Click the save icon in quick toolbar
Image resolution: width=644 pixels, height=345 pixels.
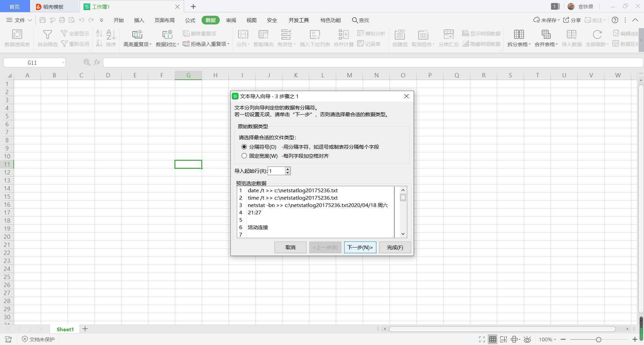click(x=42, y=20)
